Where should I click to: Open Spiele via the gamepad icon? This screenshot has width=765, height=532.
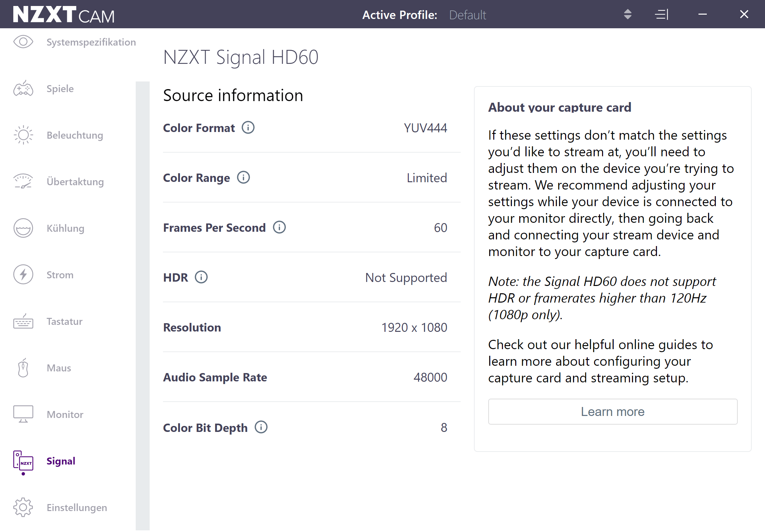pyautogui.click(x=23, y=88)
